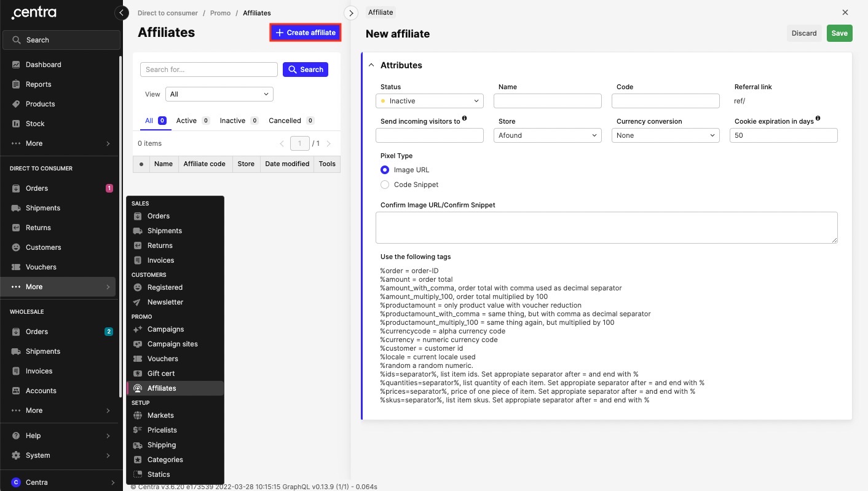Viewport: 868px width, 491px height.
Task: Open Reports via its chart icon
Action: pyautogui.click(x=16, y=84)
